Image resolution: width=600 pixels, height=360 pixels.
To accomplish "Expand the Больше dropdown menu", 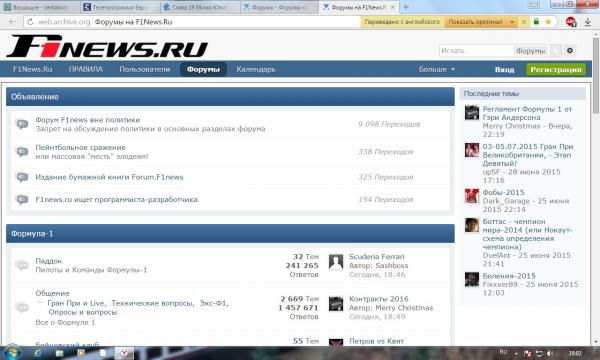I will point(437,69).
